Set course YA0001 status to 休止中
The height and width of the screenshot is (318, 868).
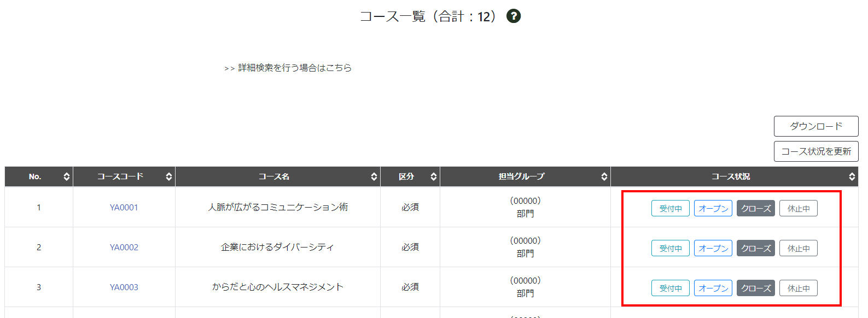798,208
